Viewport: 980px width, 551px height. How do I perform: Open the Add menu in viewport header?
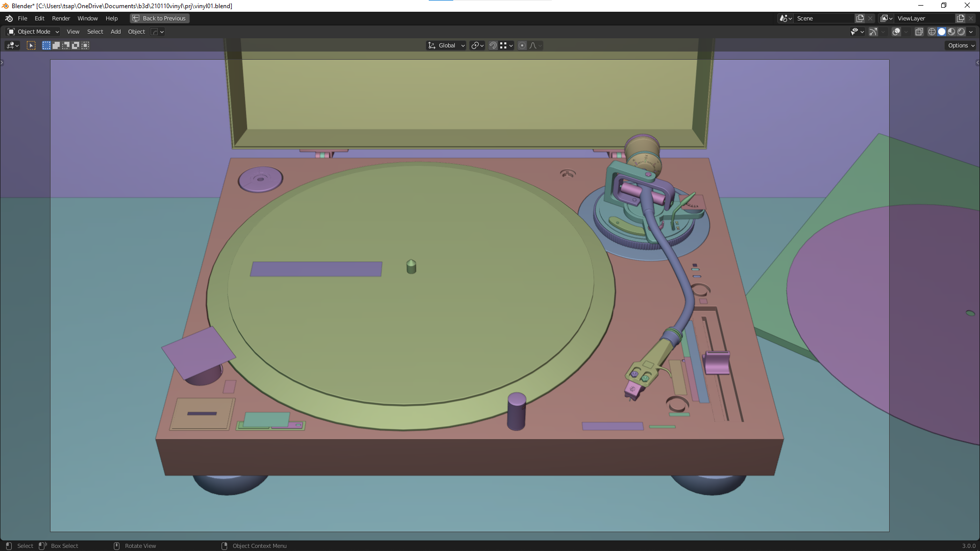[115, 32]
